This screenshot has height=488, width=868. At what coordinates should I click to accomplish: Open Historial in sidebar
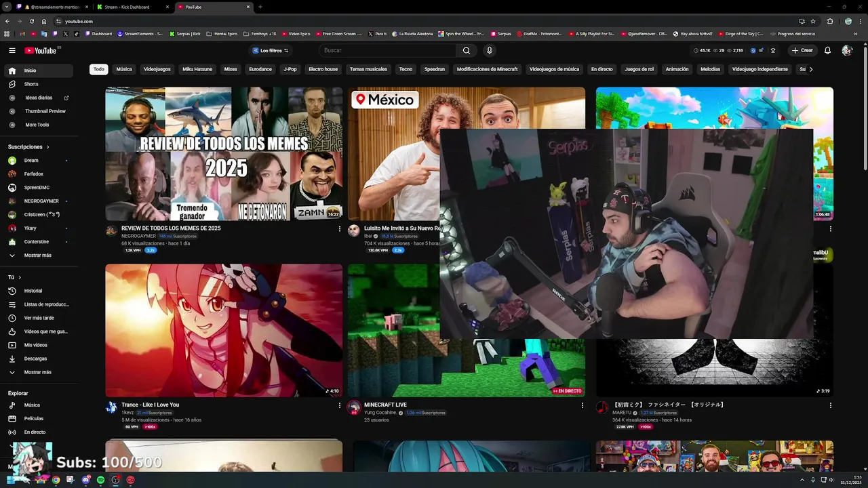coord(38,291)
